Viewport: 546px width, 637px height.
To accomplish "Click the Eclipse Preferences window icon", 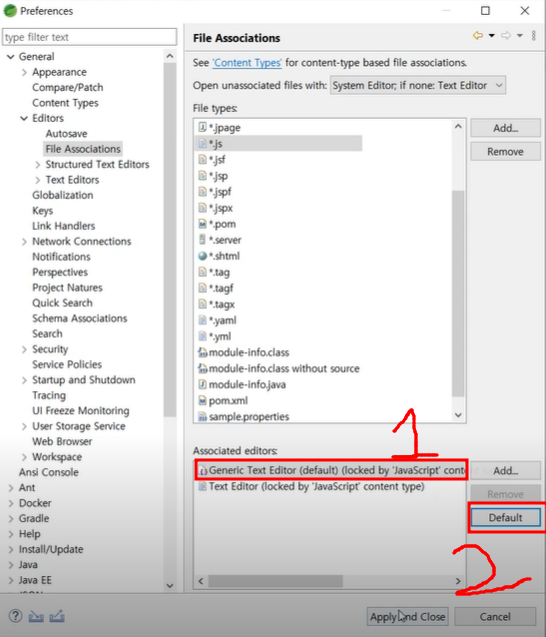I will [10, 11].
